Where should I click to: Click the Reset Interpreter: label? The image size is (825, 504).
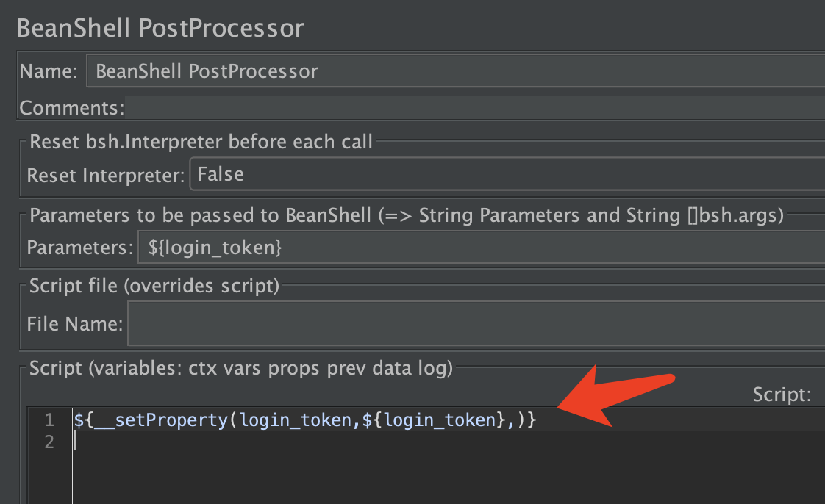coord(104,176)
